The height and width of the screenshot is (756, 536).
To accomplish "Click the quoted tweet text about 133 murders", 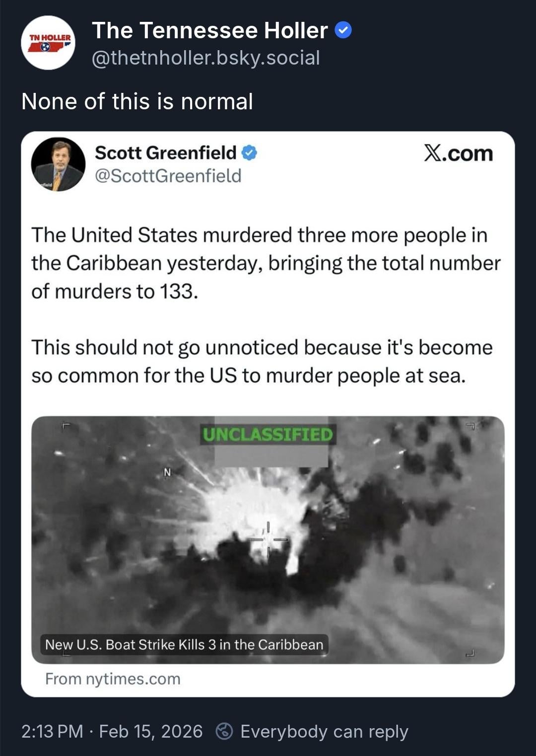I will [266, 263].
